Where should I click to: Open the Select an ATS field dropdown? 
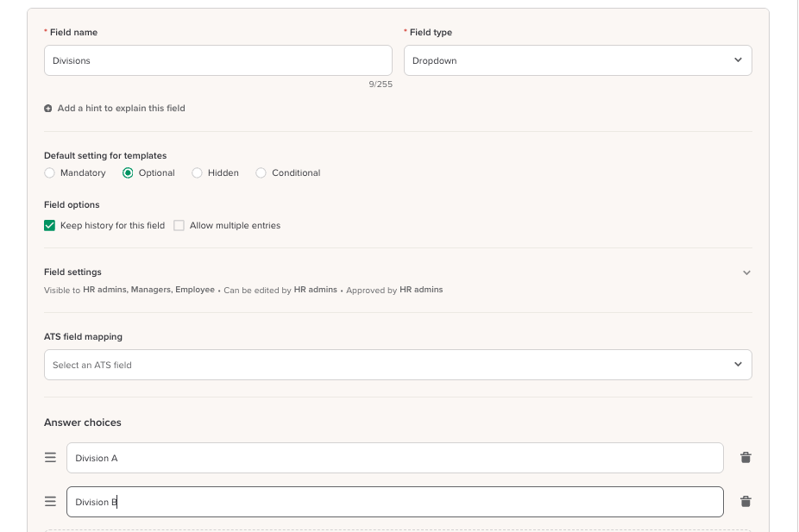coord(397,365)
